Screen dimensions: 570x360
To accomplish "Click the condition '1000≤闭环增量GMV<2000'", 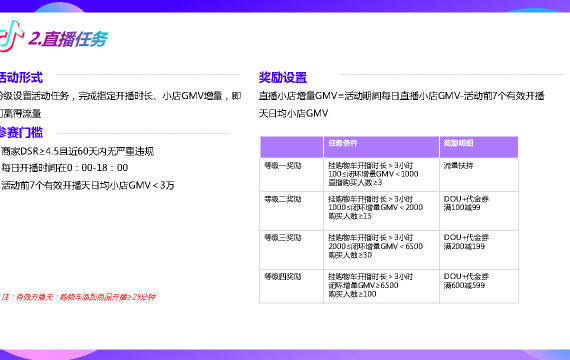I will tap(376, 207).
